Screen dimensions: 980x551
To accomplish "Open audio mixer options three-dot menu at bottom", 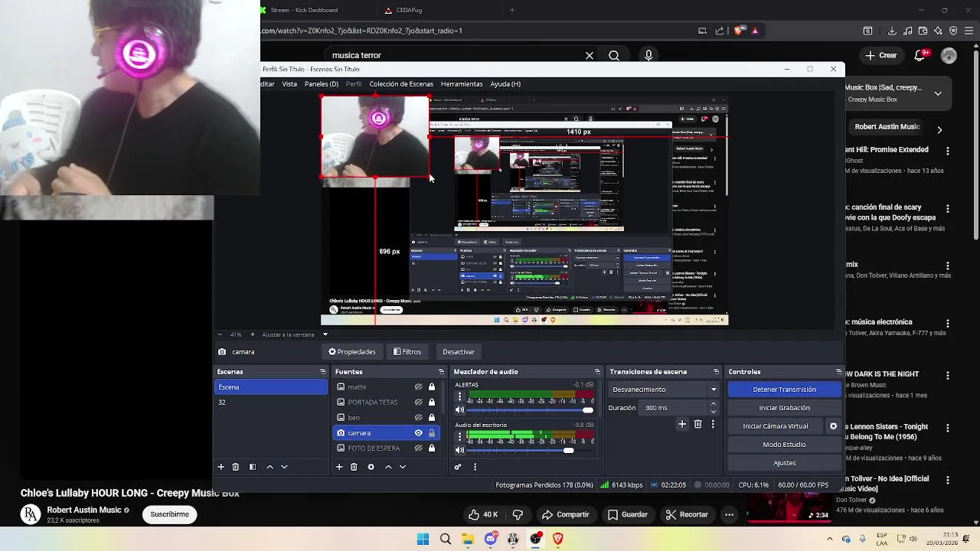I will point(475,467).
